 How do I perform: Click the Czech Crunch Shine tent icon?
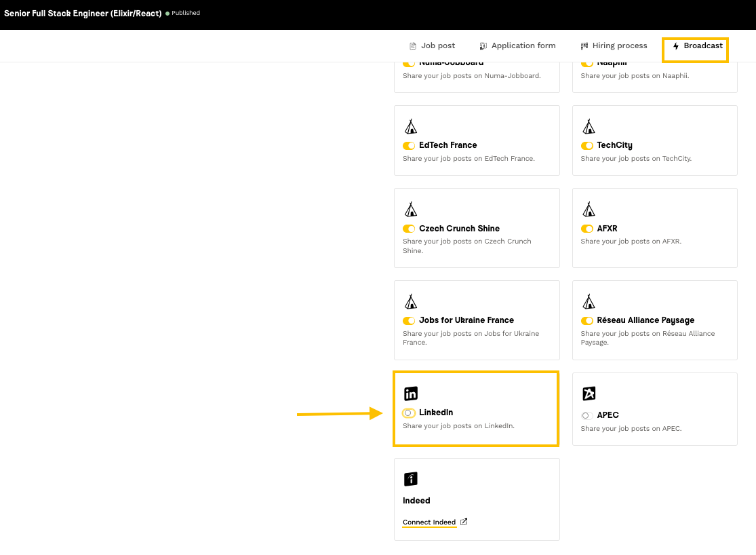click(x=410, y=210)
